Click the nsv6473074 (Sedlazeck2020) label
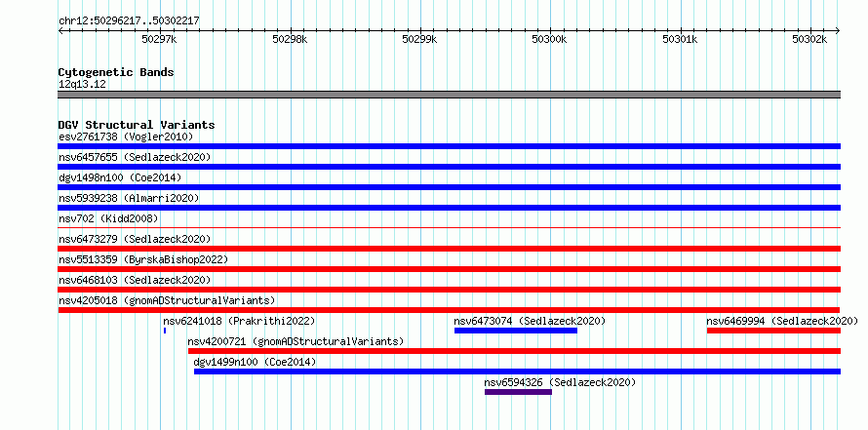Image resolution: width=868 pixels, height=430 pixels. click(x=530, y=321)
